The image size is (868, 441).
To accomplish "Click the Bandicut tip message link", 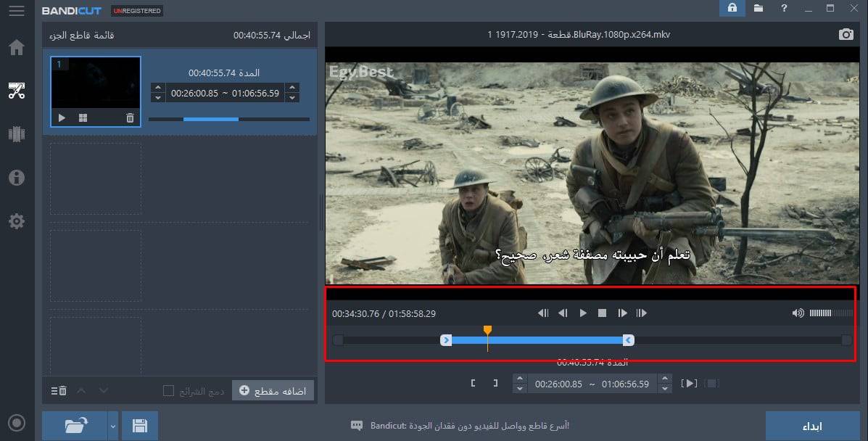I will point(470,426).
